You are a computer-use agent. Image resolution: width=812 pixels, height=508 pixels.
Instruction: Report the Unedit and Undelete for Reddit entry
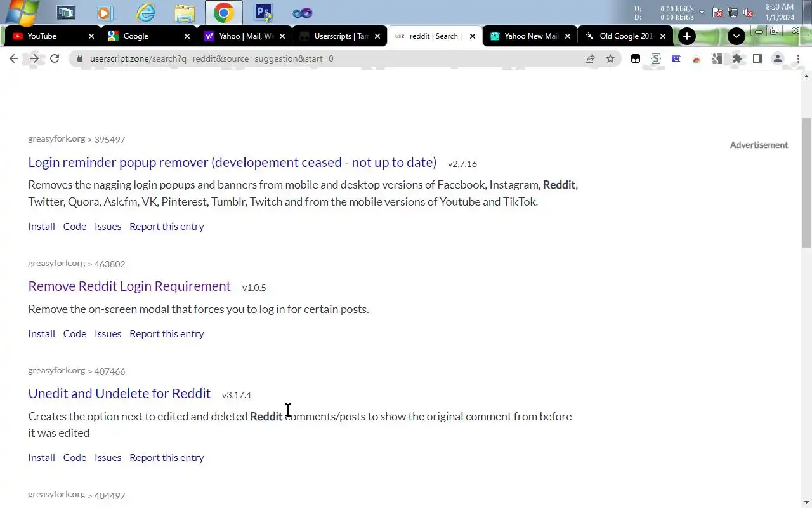click(x=167, y=457)
